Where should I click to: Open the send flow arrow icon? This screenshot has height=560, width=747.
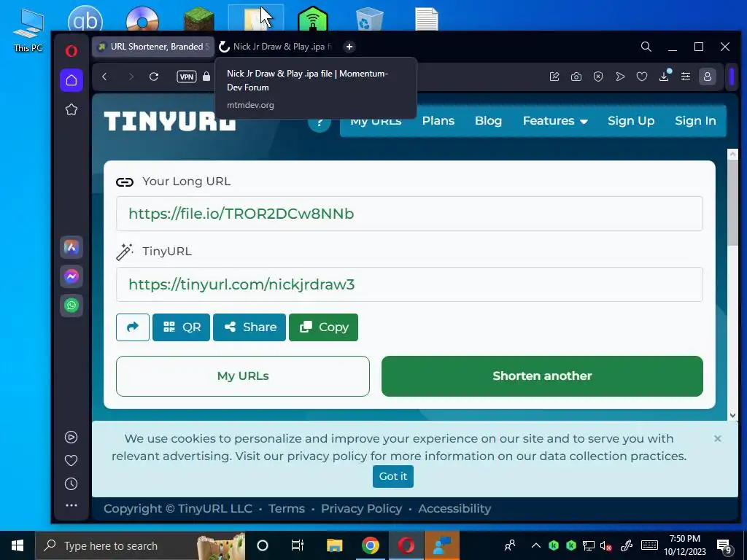(620, 77)
